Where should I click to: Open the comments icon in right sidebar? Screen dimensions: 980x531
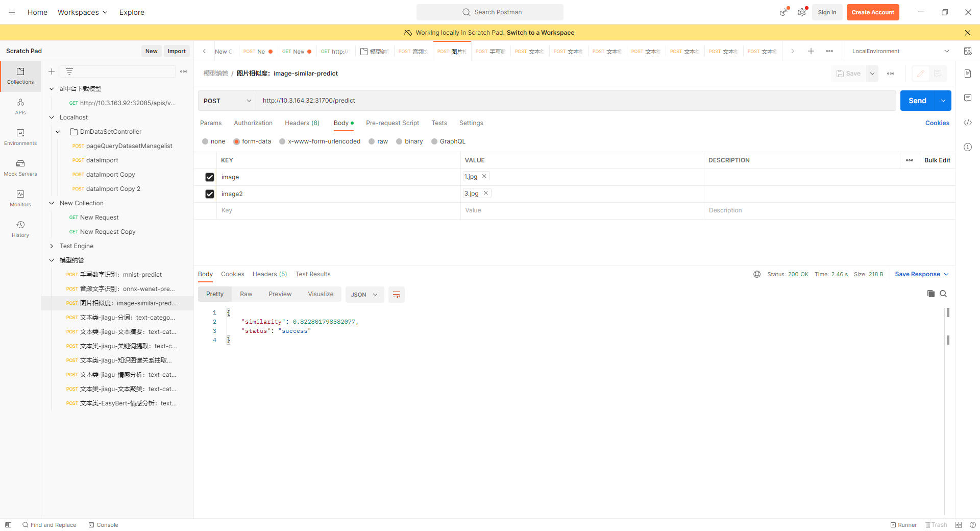coord(968,98)
